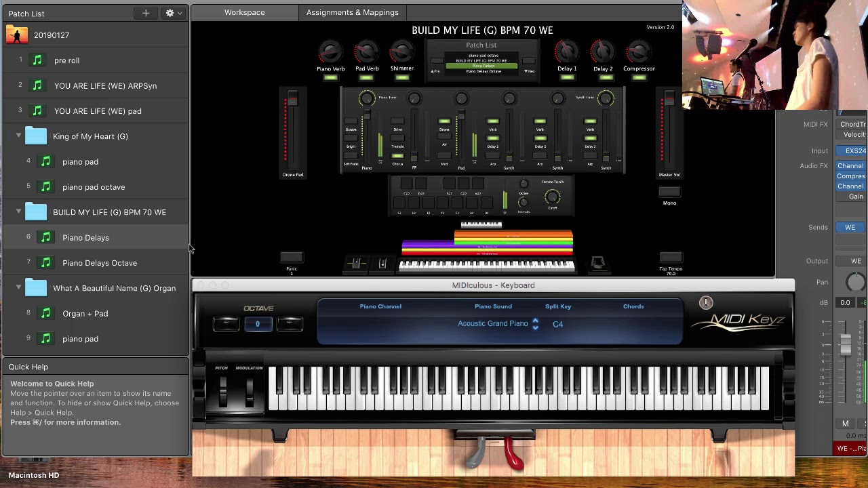The height and width of the screenshot is (488, 868).
Task: Select the Chords header in MIDIculous
Action: click(633, 306)
